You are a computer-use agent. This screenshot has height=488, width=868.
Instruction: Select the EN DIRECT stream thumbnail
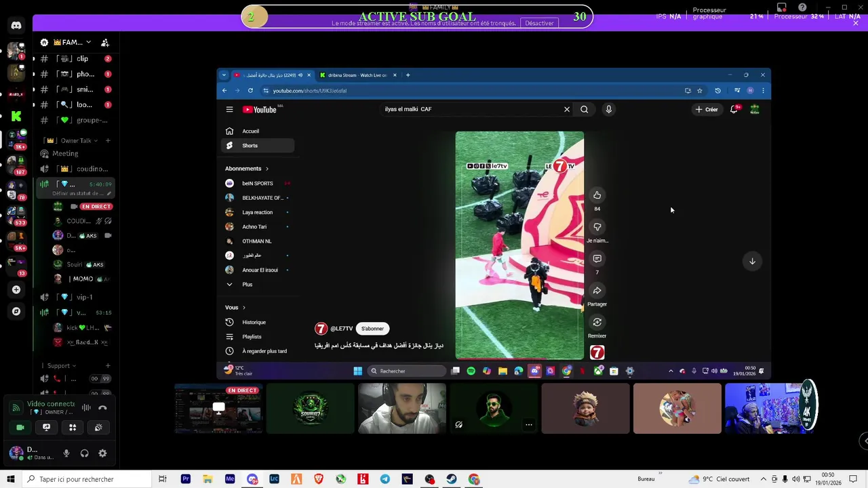click(x=218, y=408)
